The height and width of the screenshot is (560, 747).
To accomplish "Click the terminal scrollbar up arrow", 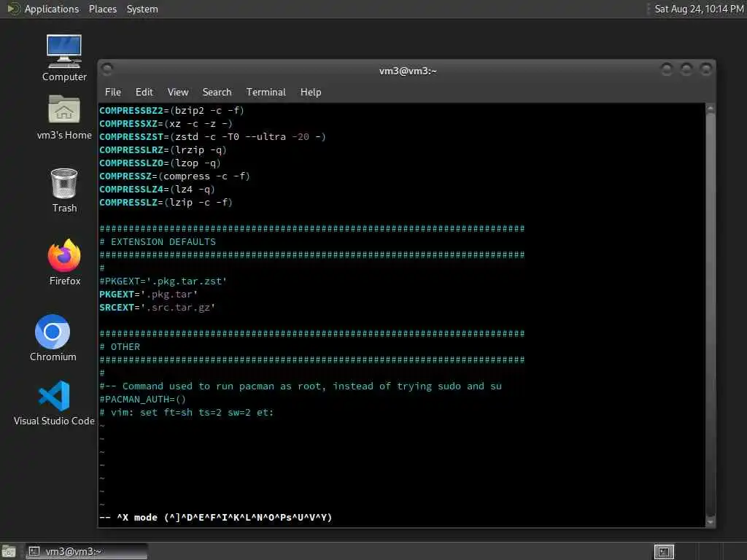I will (710, 109).
